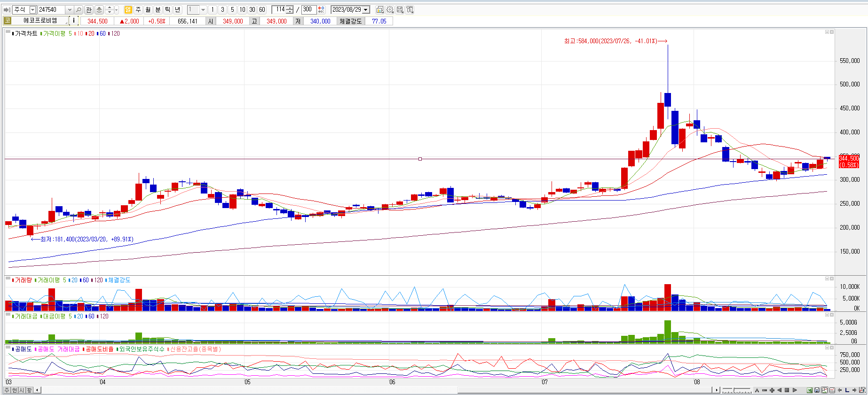Image resolution: width=868 pixels, height=395 pixels.
Task: Select the 1 interval button
Action: [213, 9]
